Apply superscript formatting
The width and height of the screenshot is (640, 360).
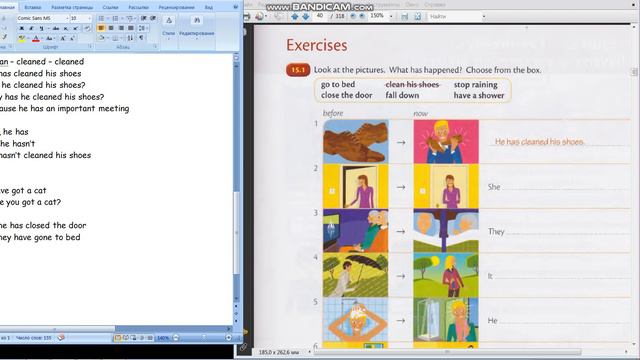point(76,28)
